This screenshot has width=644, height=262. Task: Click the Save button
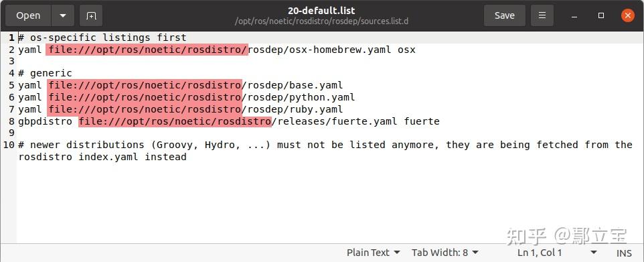pyautogui.click(x=504, y=15)
